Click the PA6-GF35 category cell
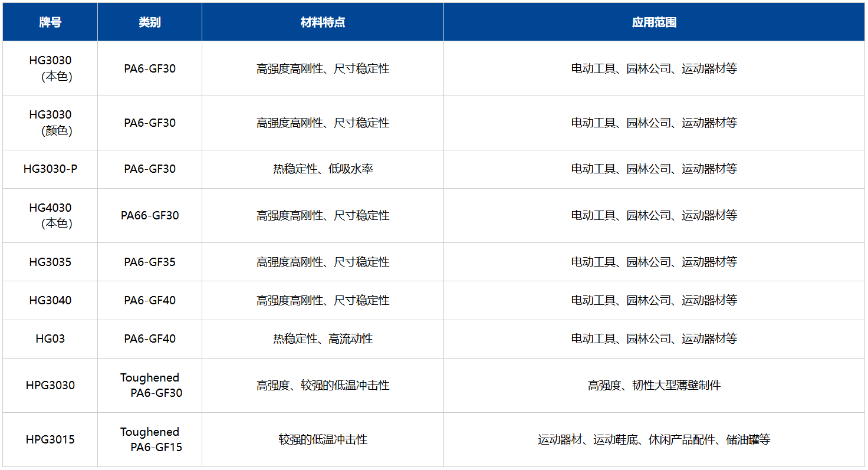This screenshot has width=868, height=470. click(x=150, y=262)
